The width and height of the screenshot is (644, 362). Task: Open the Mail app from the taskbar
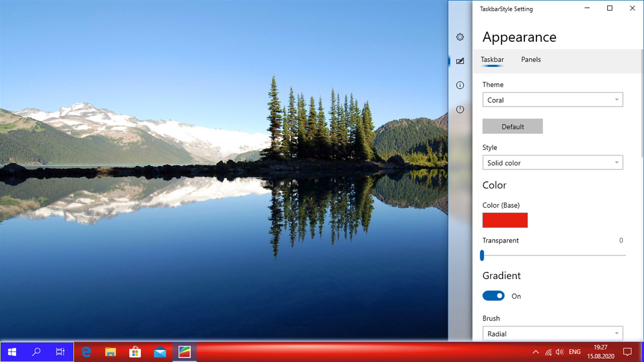point(160,351)
